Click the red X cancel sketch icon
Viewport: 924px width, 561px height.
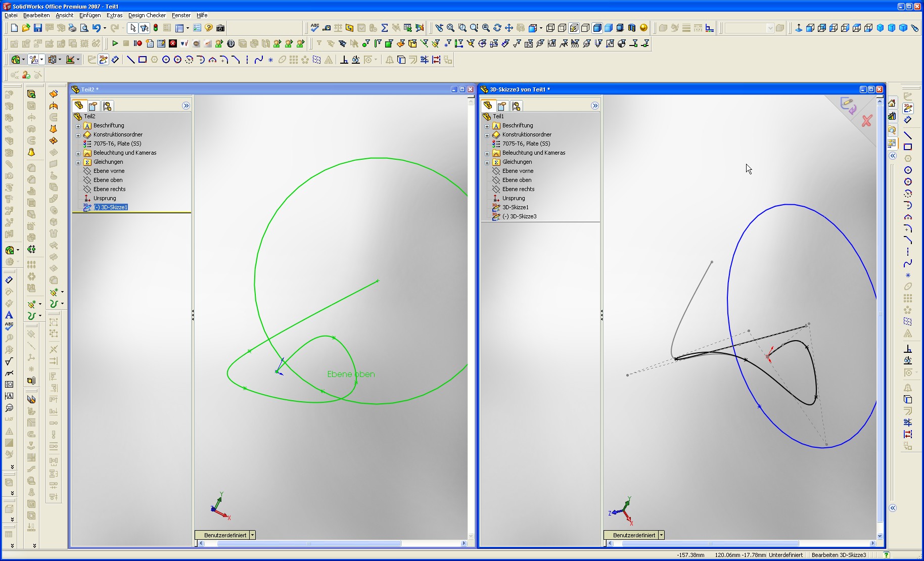click(x=867, y=121)
